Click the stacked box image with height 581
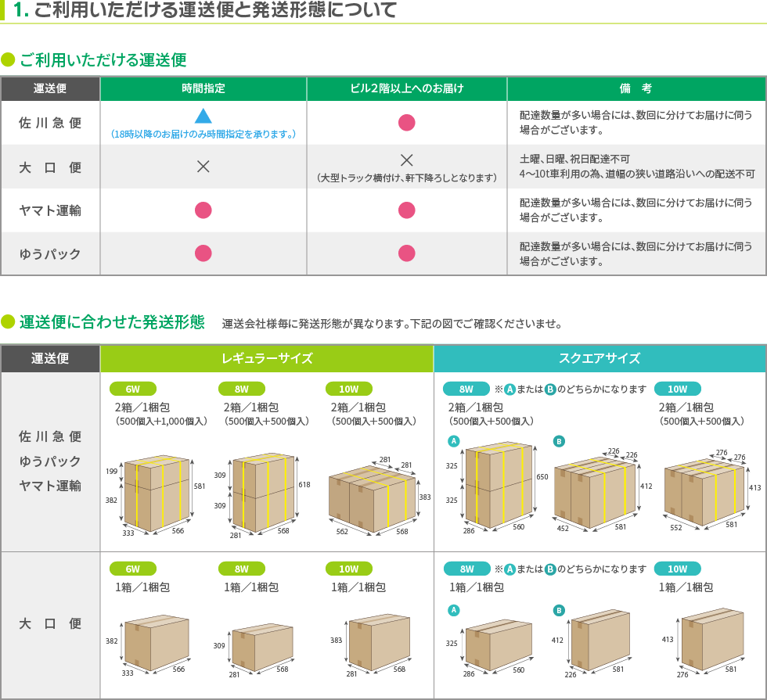The width and height of the screenshot is (767, 700). [x=156, y=494]
